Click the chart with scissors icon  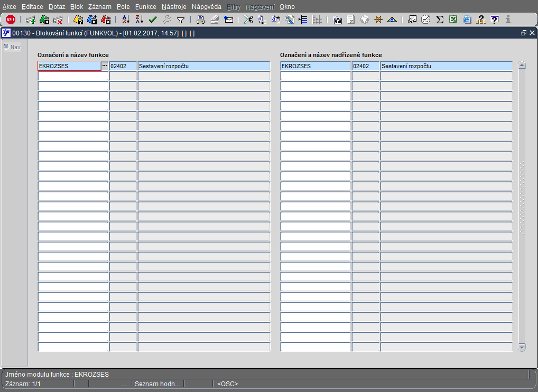coord(412,20)
